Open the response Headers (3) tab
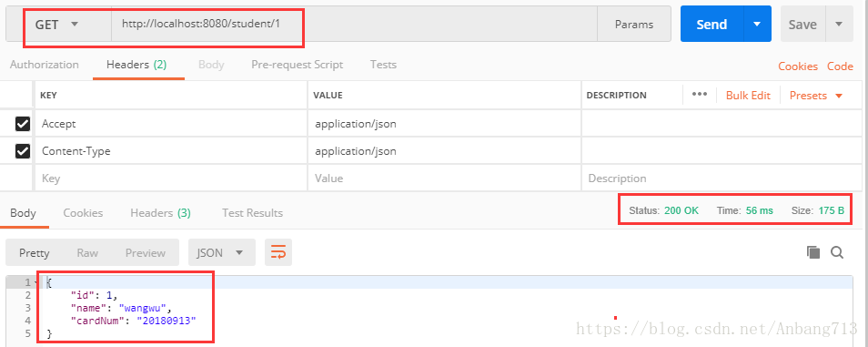The image size is (868, 347). 160,213
